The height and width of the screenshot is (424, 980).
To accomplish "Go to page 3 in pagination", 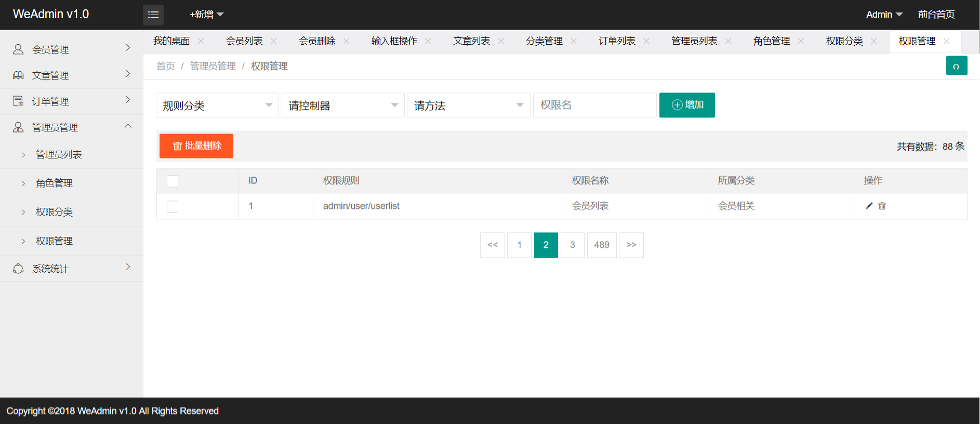I will pos(572,245).
